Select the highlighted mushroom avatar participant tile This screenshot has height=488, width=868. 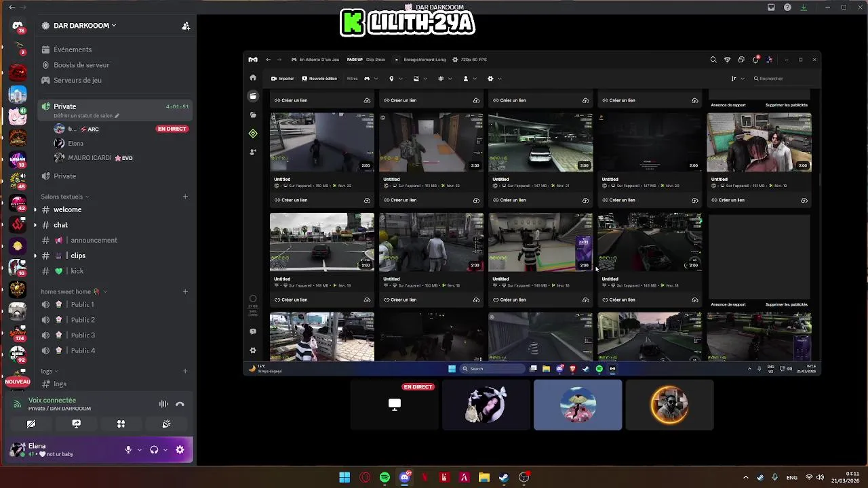point(578,405)
